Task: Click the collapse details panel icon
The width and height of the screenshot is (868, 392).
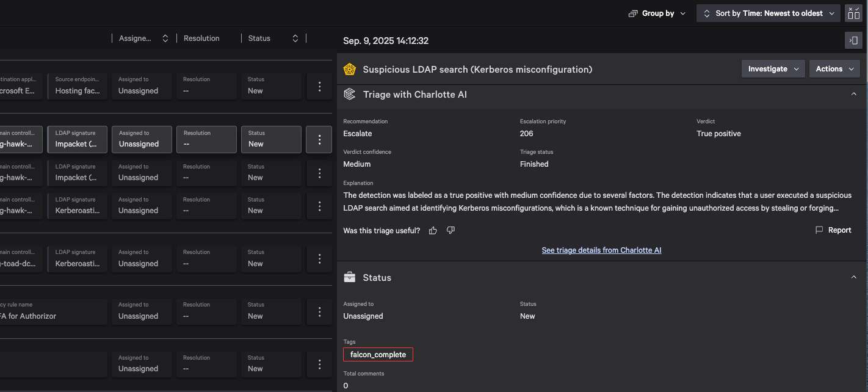Action: point(853,40)
